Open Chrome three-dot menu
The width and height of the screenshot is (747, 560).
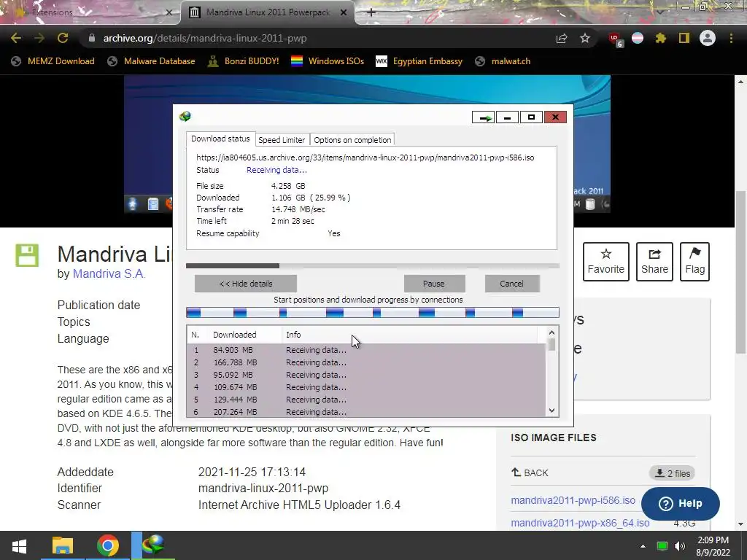(x=731, y=38)
